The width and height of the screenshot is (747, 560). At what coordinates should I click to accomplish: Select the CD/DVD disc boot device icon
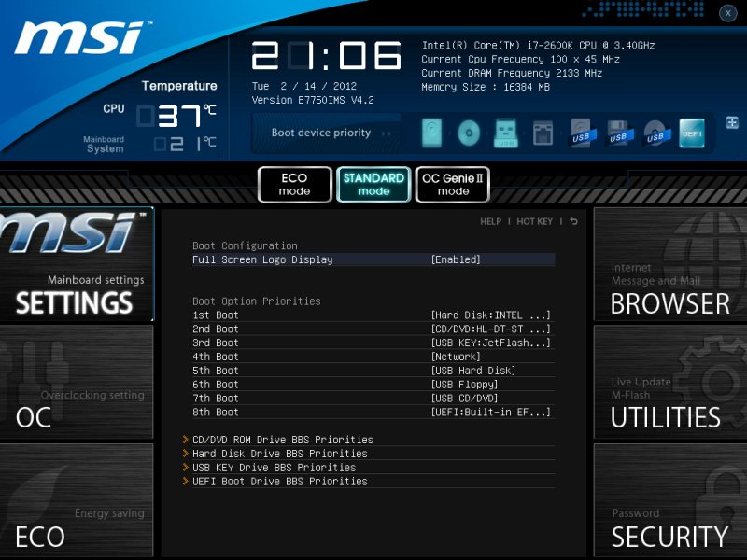tap(469, 133)
